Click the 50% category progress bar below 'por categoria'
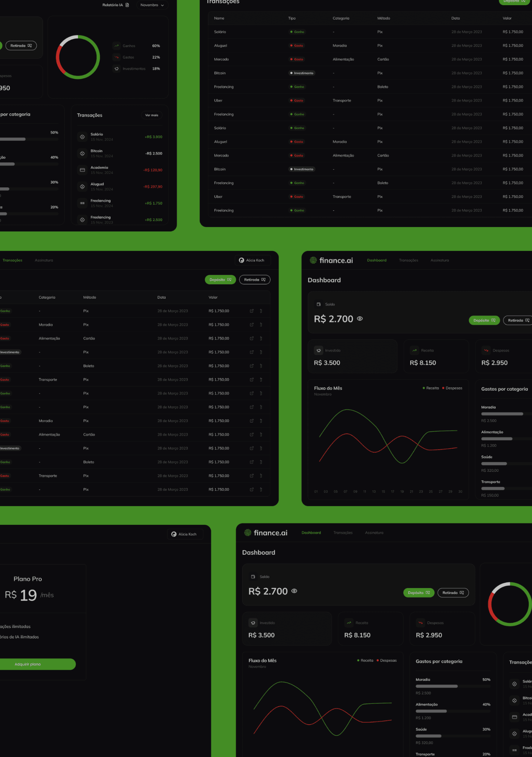Screen dimensions: 532x757 [x=29, y=139]
